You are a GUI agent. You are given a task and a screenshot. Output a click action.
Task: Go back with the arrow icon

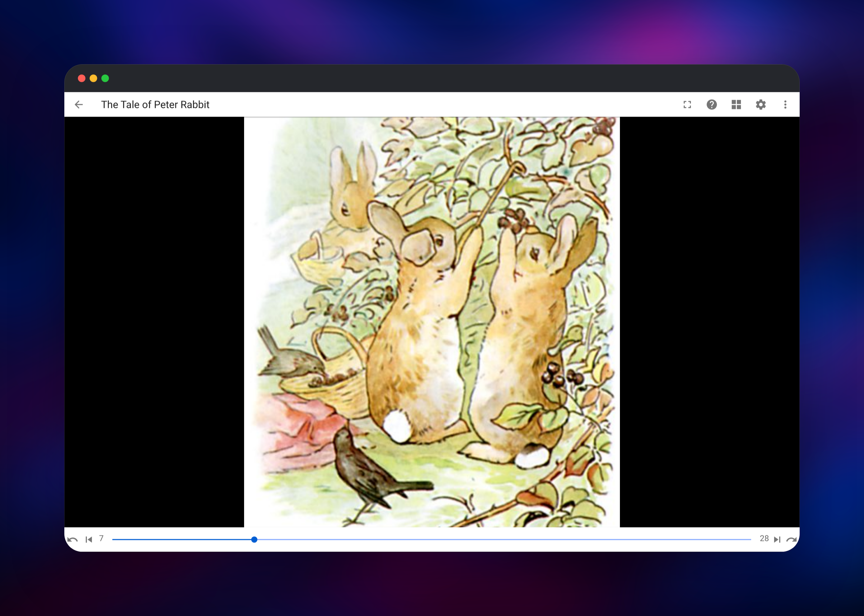(79, 105)
